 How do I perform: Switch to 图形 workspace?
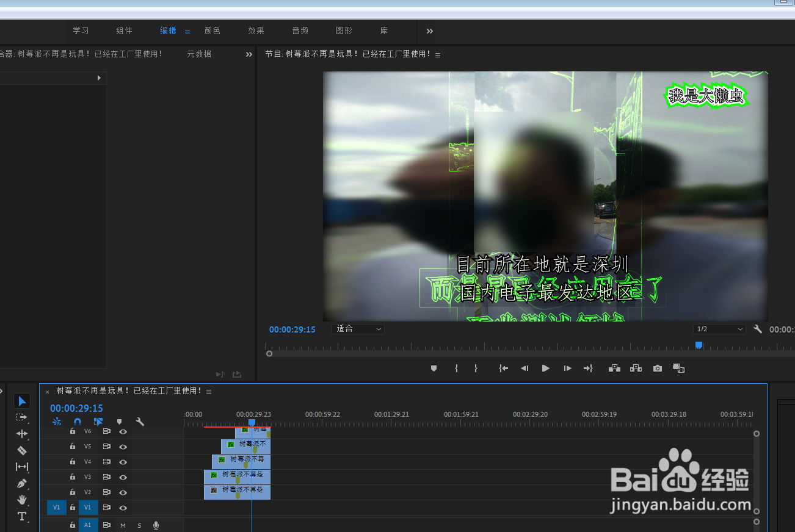pos(344,31)
